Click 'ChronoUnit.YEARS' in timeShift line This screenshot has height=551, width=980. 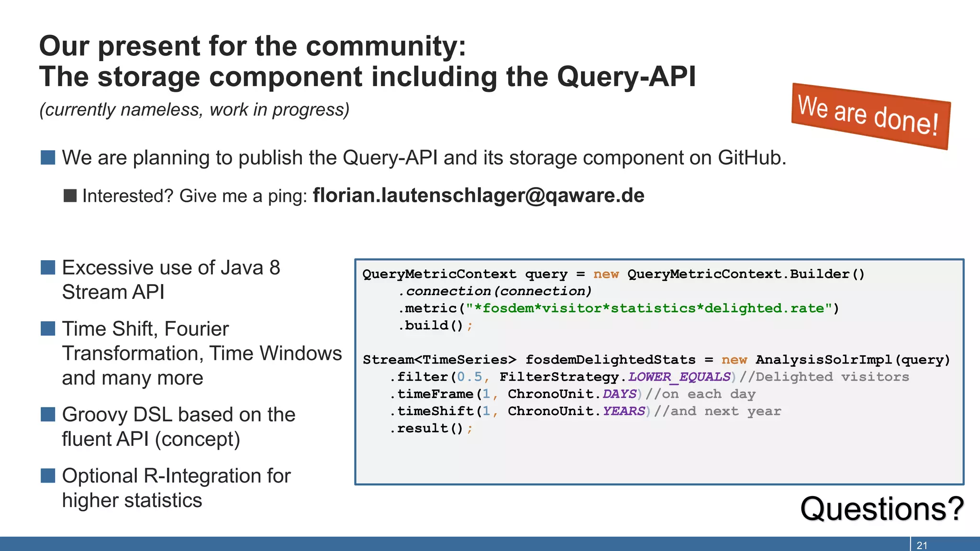pyautogui.click(x=577, y=411)
